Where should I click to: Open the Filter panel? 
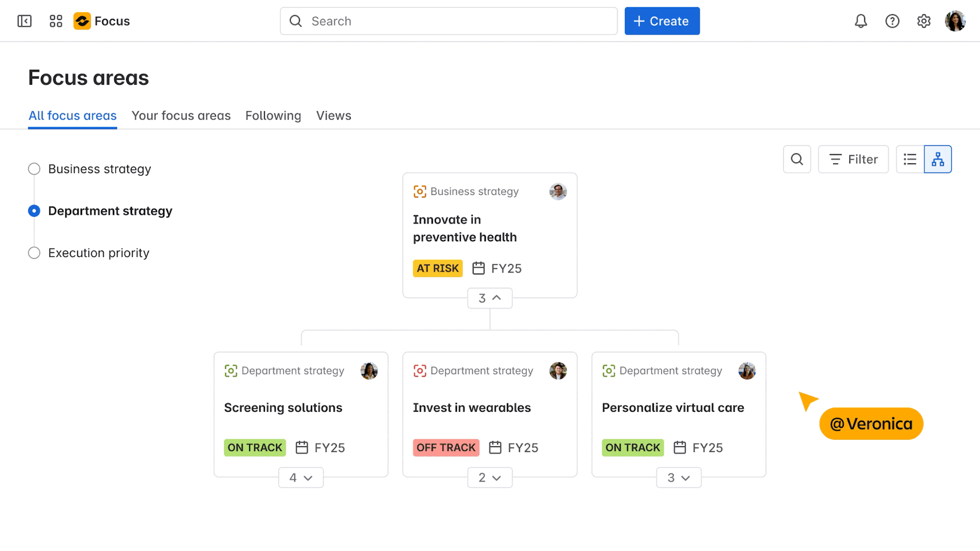[853, 159]
